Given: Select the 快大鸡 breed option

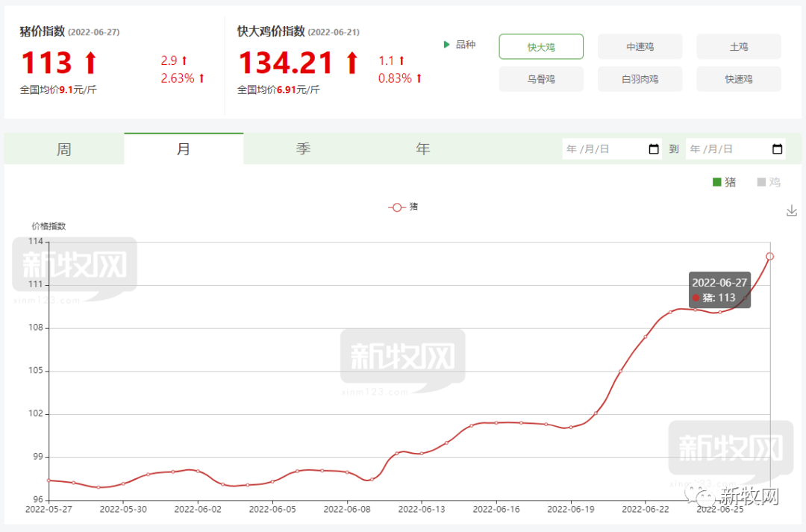Looking at the screenshot, I should [x=541, y=47].
